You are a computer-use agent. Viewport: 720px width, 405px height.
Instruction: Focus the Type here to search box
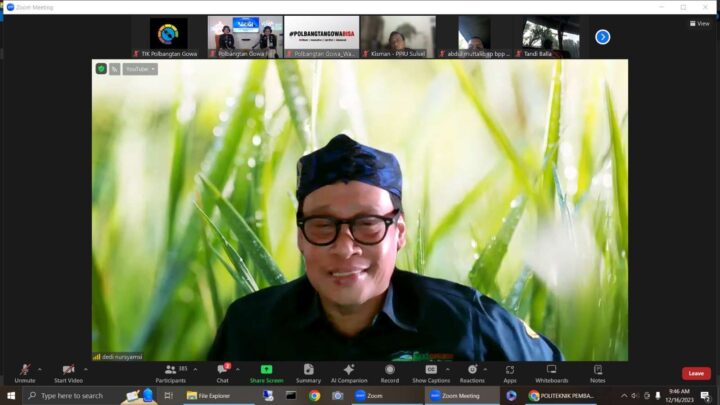[90, 395]
